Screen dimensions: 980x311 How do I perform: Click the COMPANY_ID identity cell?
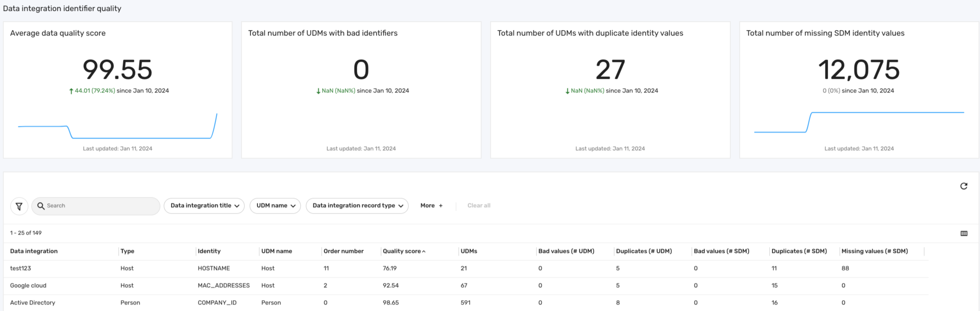[x=217, y=303]
